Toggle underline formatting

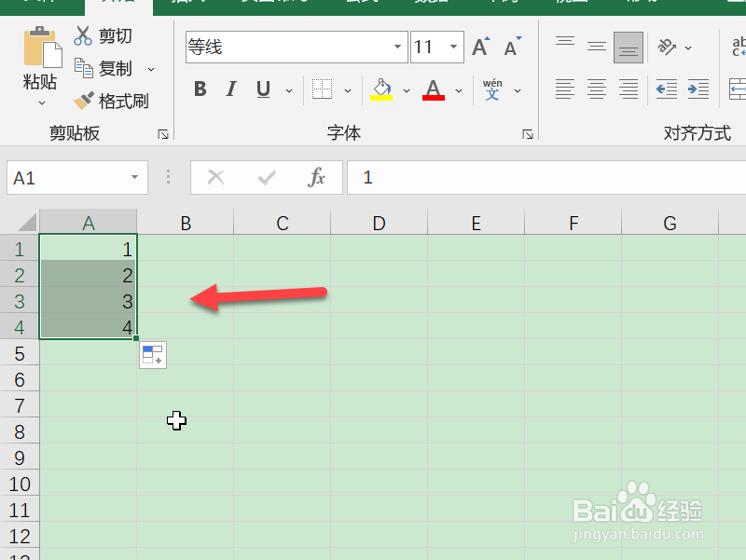click(263, 89)
